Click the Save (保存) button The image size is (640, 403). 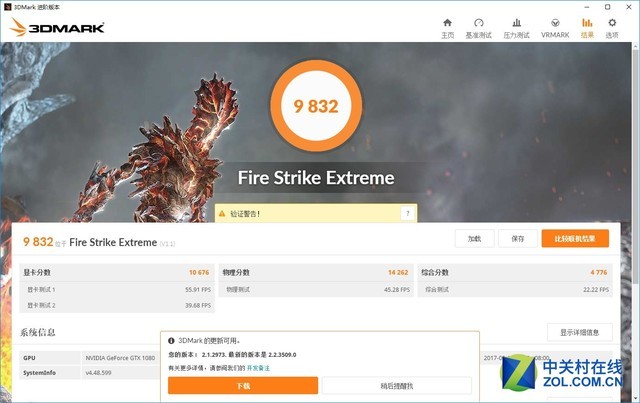(x=518, y=238)
